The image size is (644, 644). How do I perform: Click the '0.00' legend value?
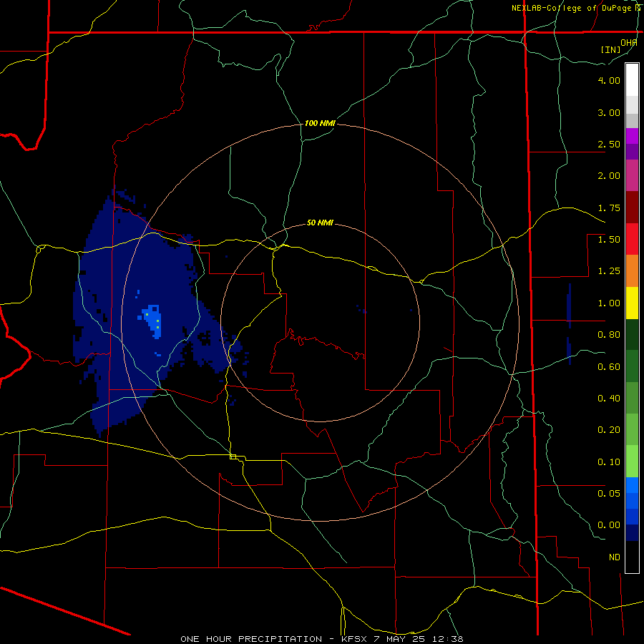click(x=609, y=525)
